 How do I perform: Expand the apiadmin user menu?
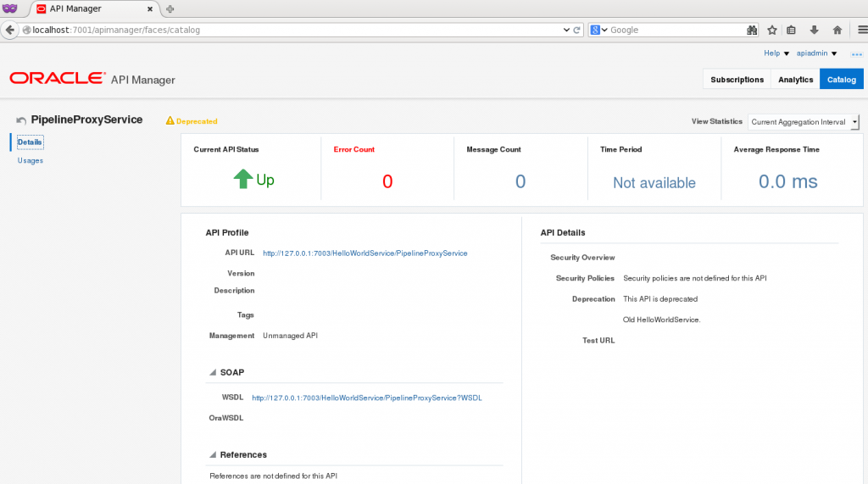(816, 53)
